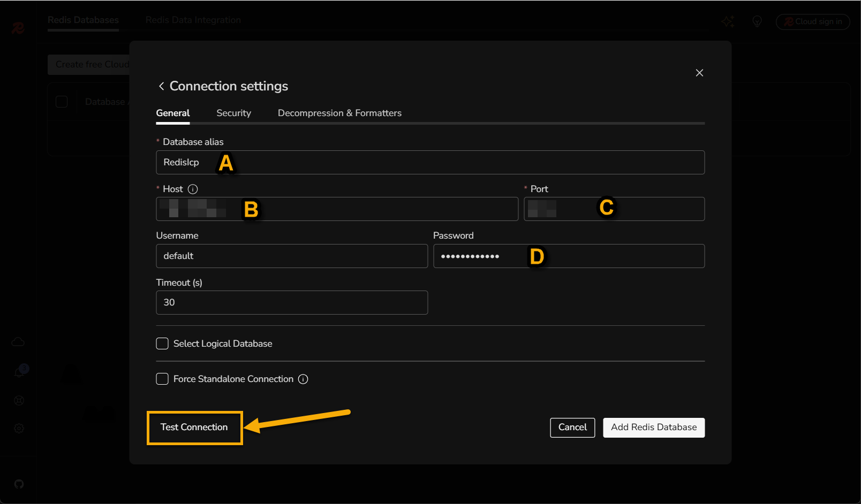Open Decompression & Formatters tab

tap(339, 113)
